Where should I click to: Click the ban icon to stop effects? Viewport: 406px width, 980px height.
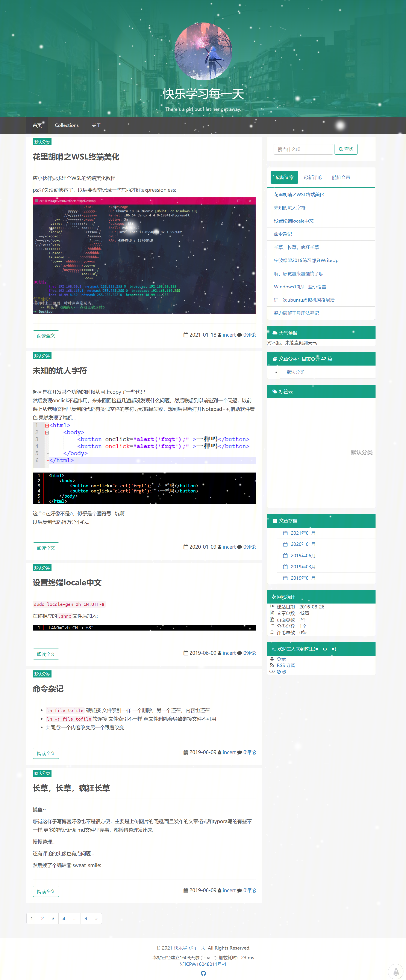(x=279, y=672)
